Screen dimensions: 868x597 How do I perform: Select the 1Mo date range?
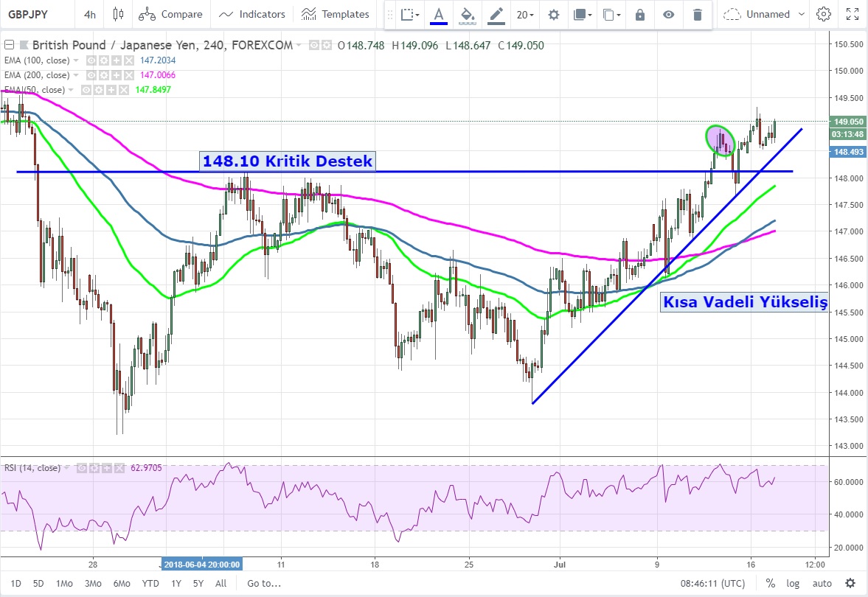[64, 583]
